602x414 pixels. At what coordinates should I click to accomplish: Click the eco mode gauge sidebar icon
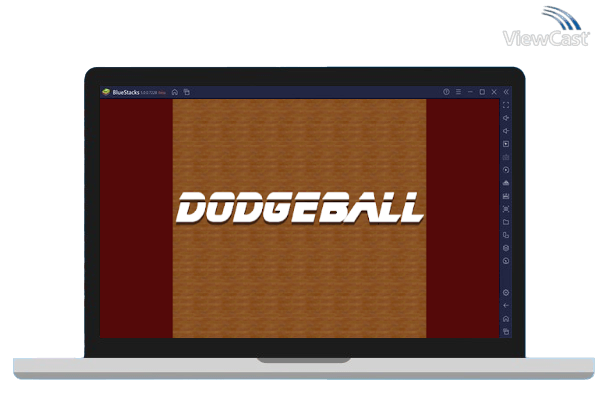point(506,261)
